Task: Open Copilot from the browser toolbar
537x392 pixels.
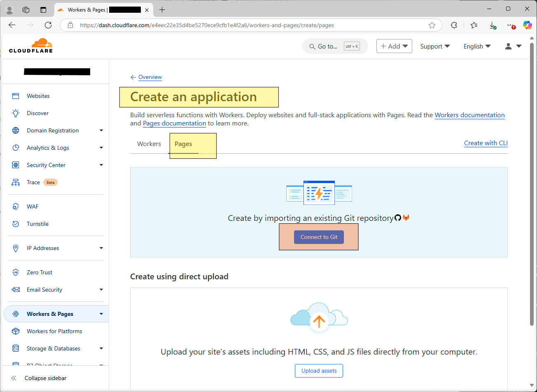Action: [x=527, y=25]
